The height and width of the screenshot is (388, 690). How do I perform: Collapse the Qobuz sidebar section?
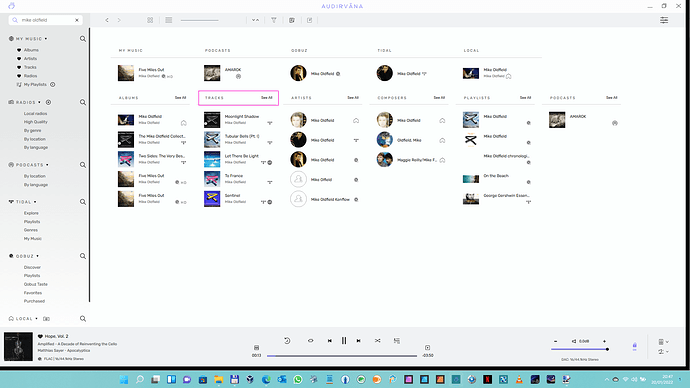coord(37,256)
